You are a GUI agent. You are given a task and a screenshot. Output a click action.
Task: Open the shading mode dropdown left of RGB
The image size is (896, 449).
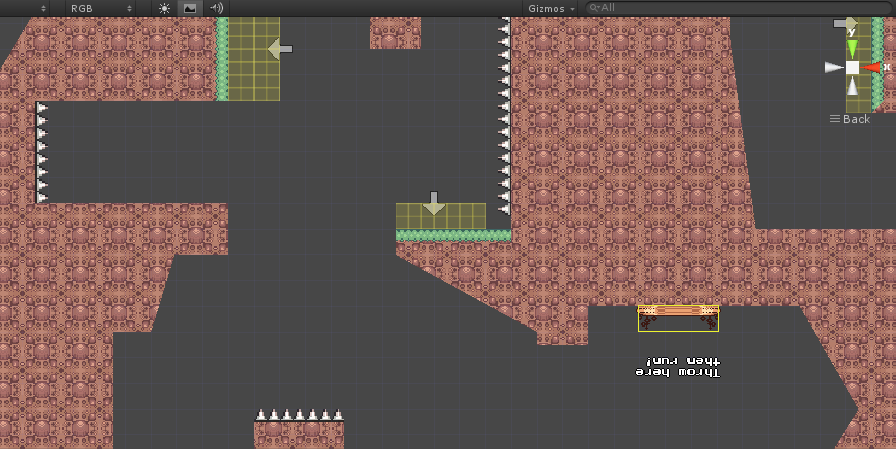[x=25, y=8]
